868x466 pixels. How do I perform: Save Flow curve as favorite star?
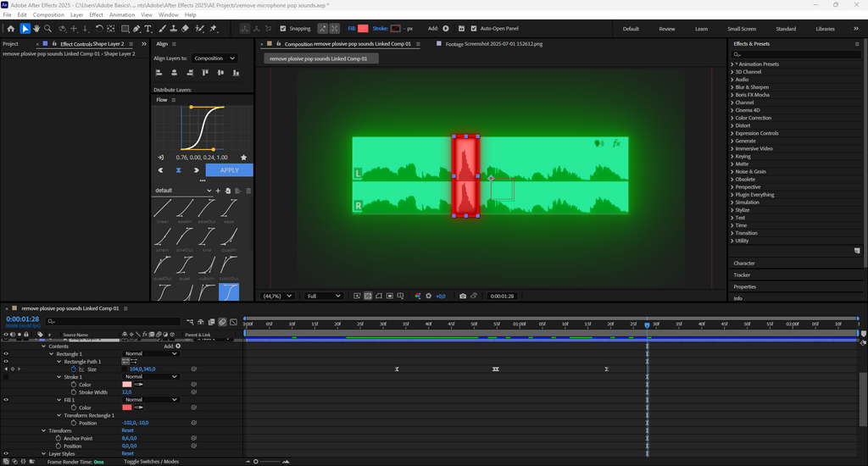244,158
